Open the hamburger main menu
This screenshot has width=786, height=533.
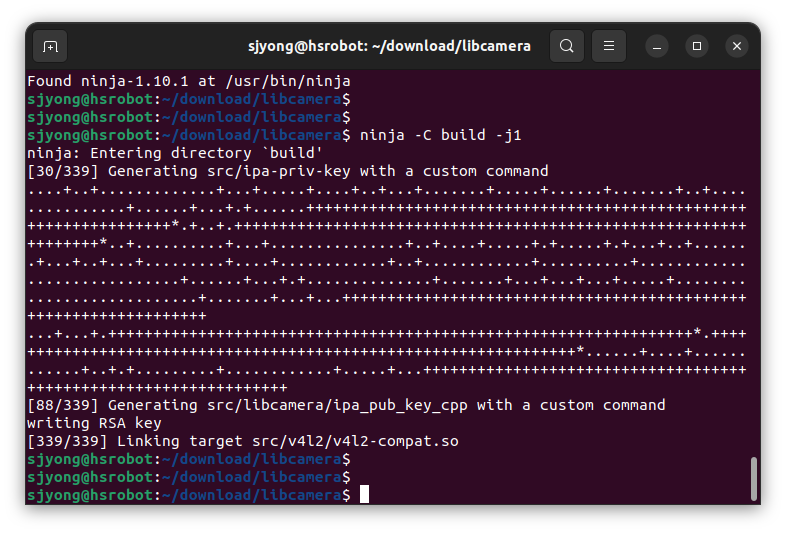tap(609, 46)
